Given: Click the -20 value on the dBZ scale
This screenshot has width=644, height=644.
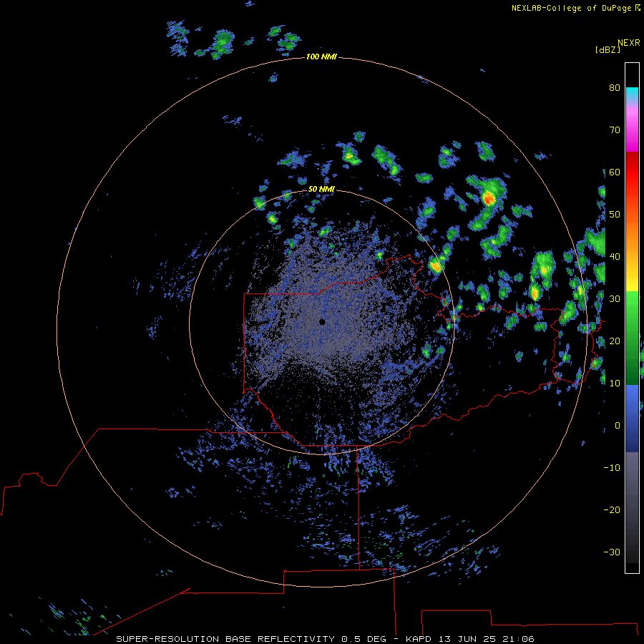Looking at the screenshot, I should point(612,509).
